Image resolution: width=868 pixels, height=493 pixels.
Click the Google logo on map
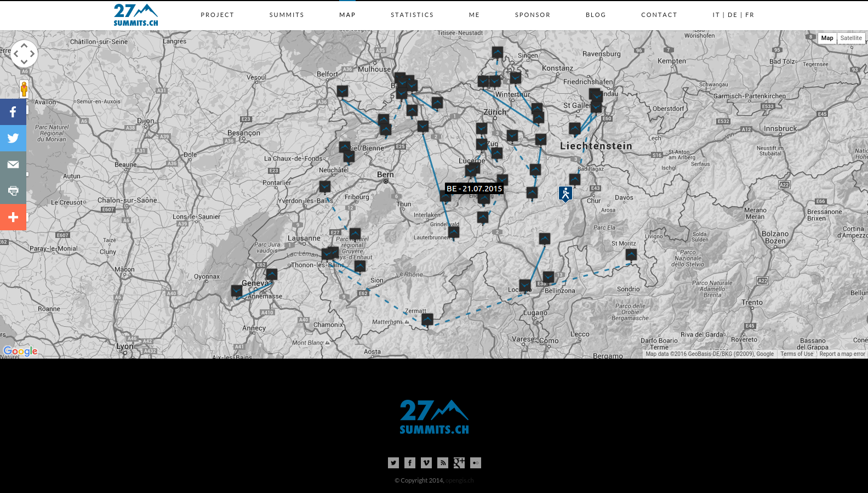(20, 351)
